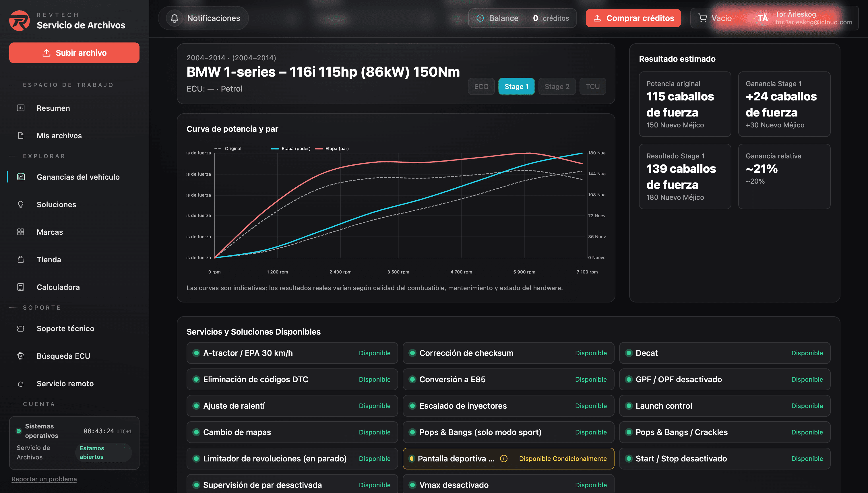Click the Subir archivo button
The image size is (868, 493).
coord(74,53)
